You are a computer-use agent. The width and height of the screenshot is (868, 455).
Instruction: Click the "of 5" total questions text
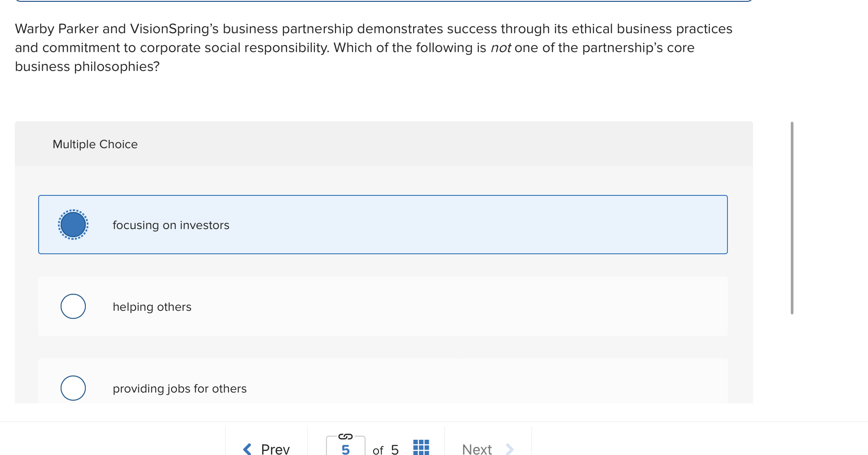pyautogui.click(x=386, y=449)
